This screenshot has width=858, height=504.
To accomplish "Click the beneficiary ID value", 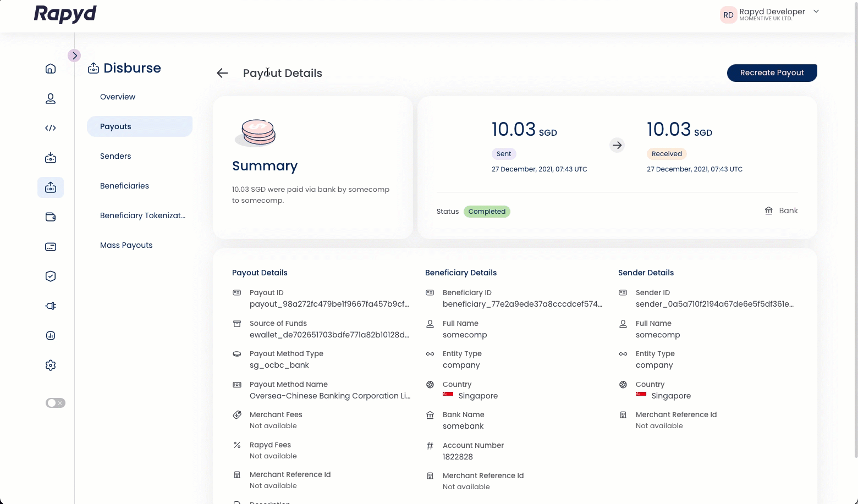I will [522, 304].
